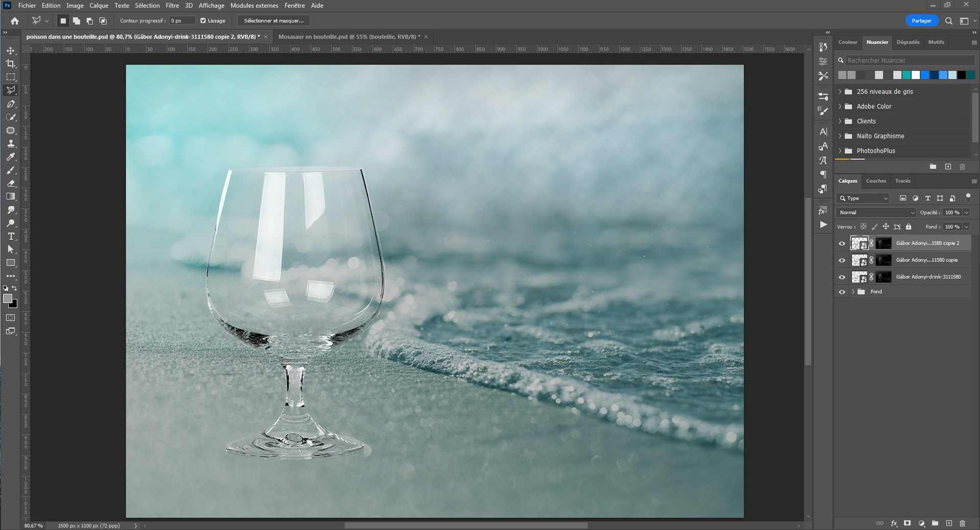Open the Edit Toolbar three-dots menu

(x=11, y=276)
